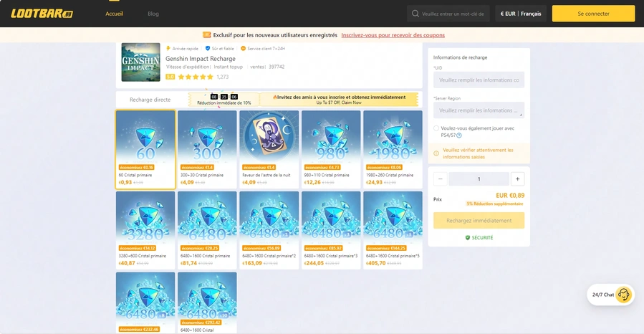The image size is (644, 334).
Task: Click the warning info icon
Action: [436, 153]
